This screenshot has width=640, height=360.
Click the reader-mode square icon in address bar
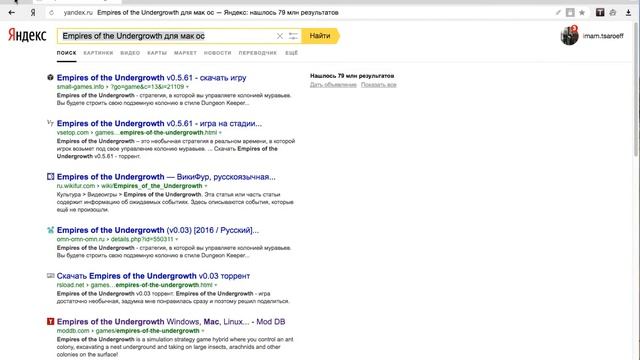tap(570, 13)
